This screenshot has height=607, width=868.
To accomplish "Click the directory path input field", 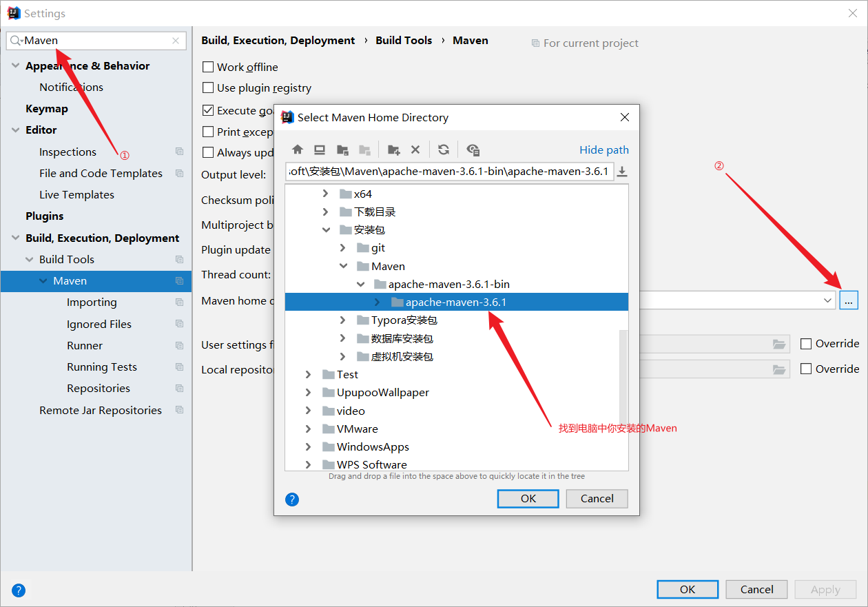I will click(449, 172).
